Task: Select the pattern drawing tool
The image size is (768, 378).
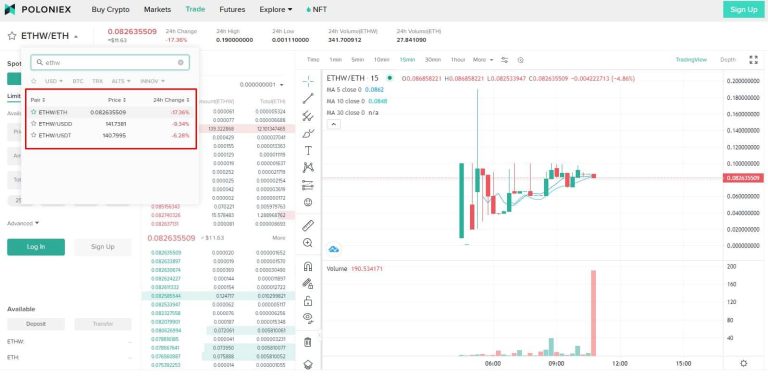Action: (x=308, y=167)
